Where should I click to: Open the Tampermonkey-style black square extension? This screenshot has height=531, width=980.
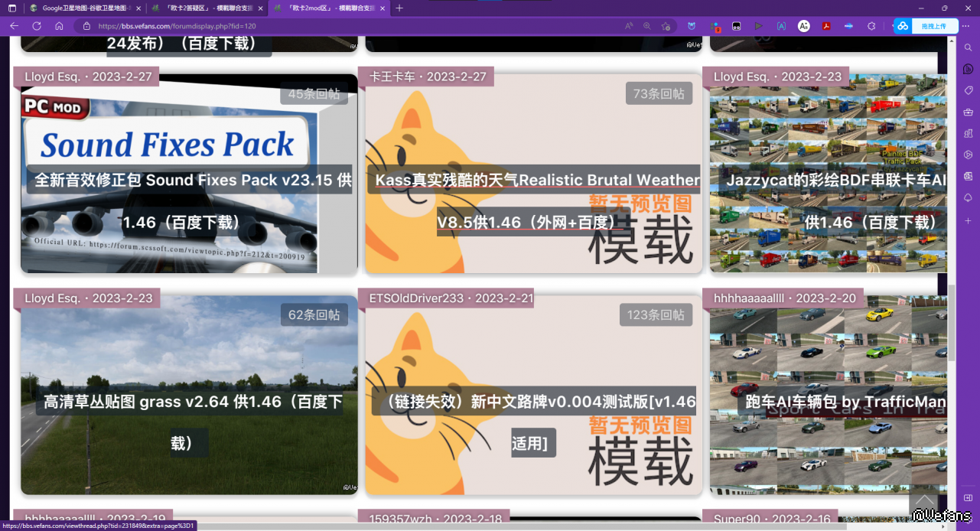(x=737, y=26)
